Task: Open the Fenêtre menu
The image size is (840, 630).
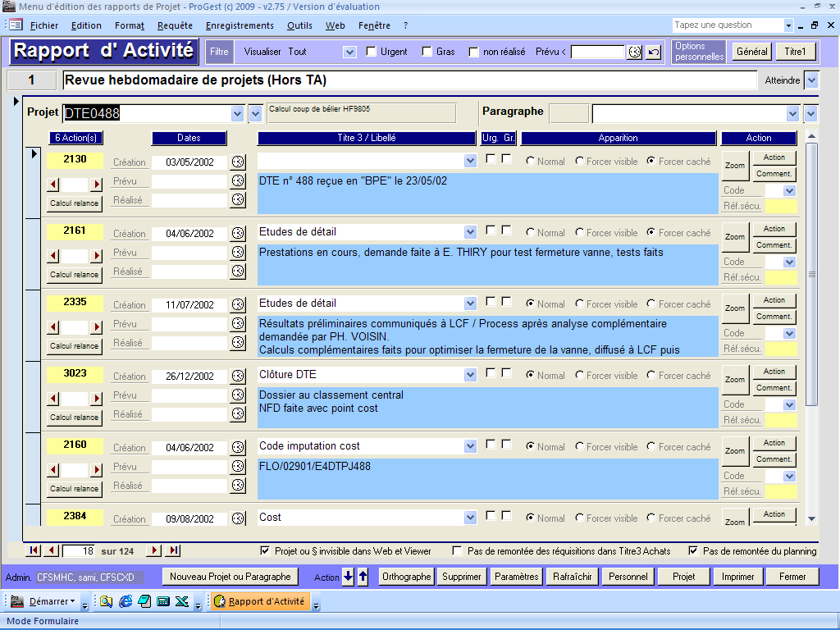Action: click(x=374, y=25)
